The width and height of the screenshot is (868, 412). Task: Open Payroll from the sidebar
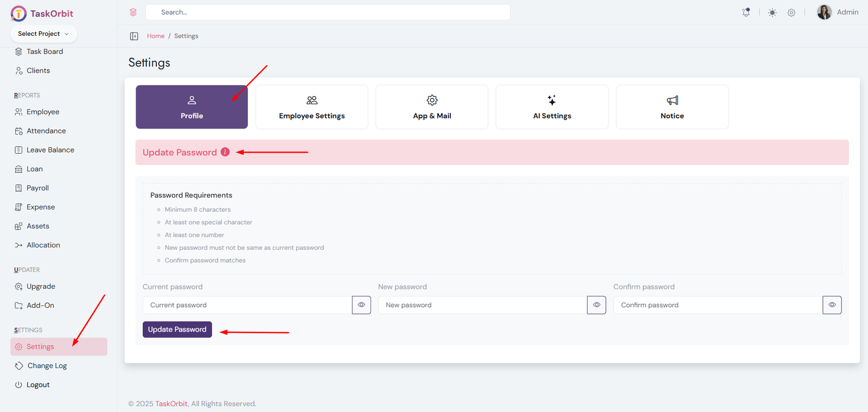(x=37, y=188)
